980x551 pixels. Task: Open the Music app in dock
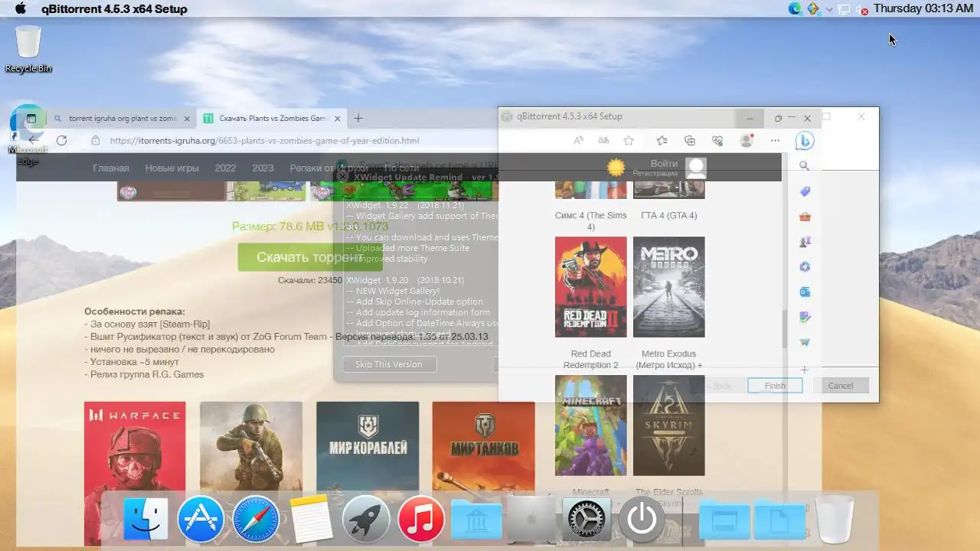421,520
